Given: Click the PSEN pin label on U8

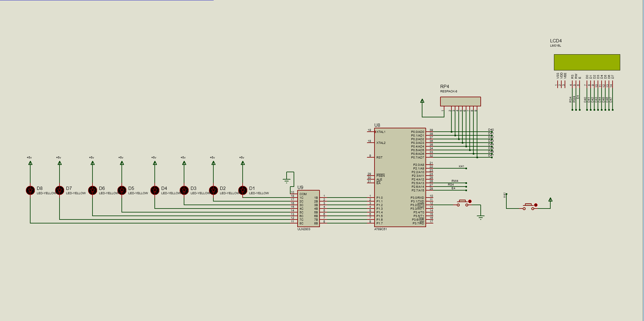Looking at the screenshot, I should [381, 176].
